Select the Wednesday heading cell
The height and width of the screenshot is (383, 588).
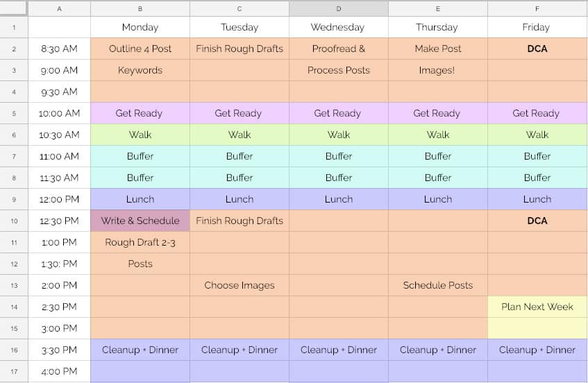pos(339,27)
